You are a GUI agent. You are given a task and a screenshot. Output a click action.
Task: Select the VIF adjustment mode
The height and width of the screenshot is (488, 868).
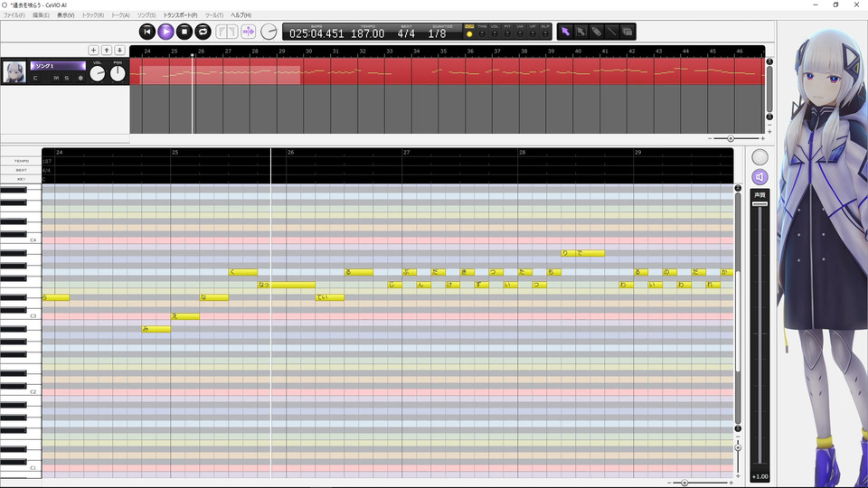tap(533, 31)
